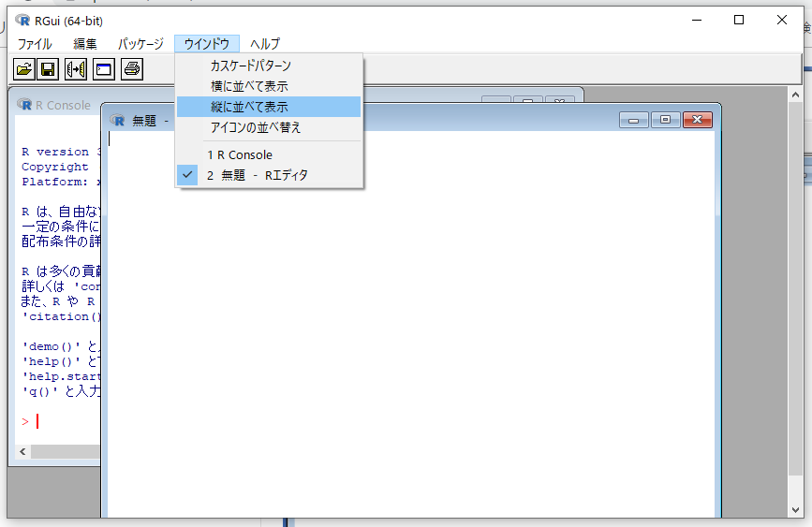The height and width of the screenshot is (527, 812).
Task: Choose カスケードパターン from the menu
Action: pos(269,66)
